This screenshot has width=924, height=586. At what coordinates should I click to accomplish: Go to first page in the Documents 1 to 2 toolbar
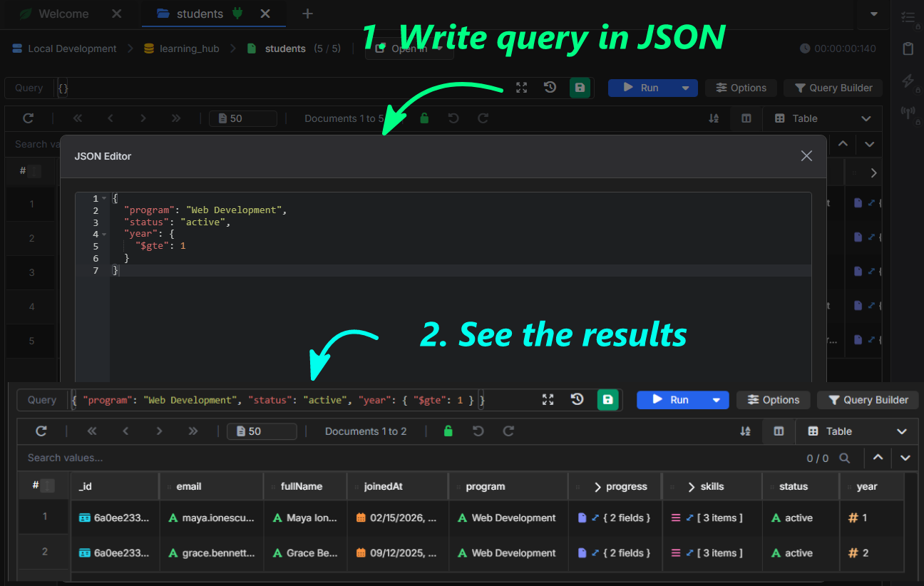pyautogui.click(x=92, y=431)
